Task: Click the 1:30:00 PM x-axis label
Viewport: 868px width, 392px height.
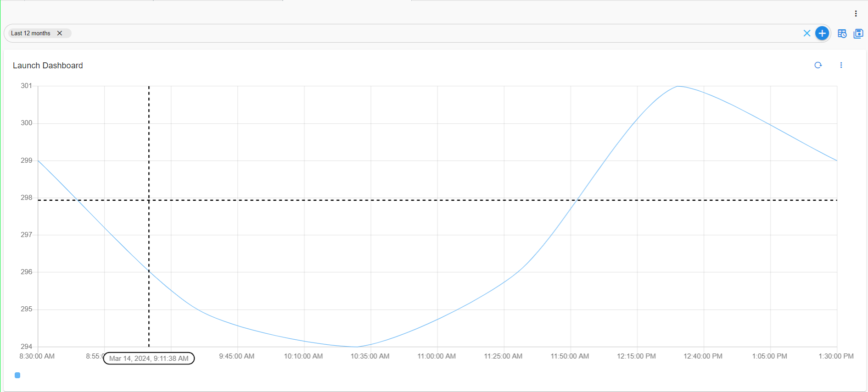Action: (x=836, y=356)
